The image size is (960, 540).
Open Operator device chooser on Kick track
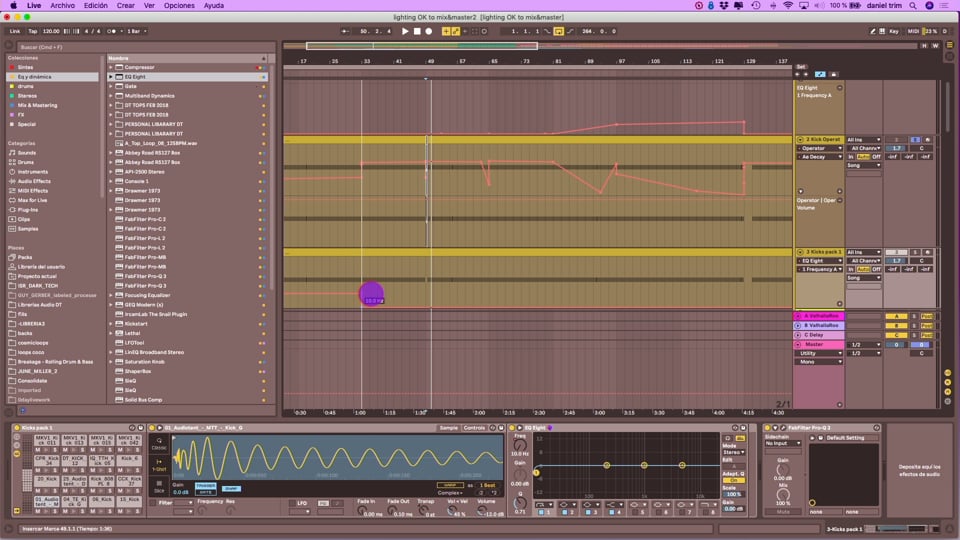820,148
